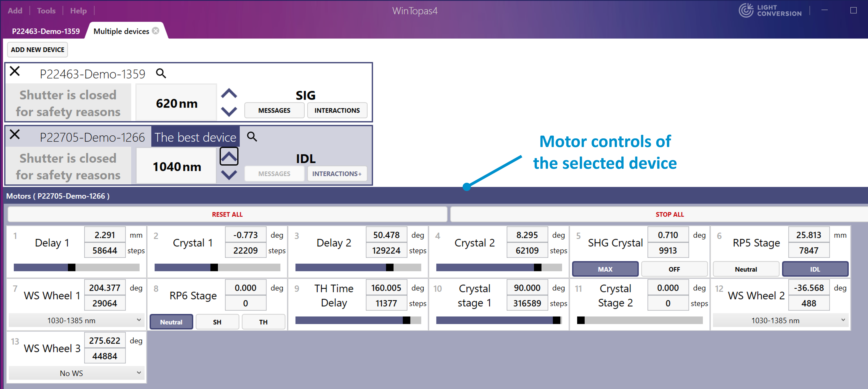The height and width of the screenshot is (389, 868).
Task: Click Delay 1 steps field 58644
Action: coord(105,250)
